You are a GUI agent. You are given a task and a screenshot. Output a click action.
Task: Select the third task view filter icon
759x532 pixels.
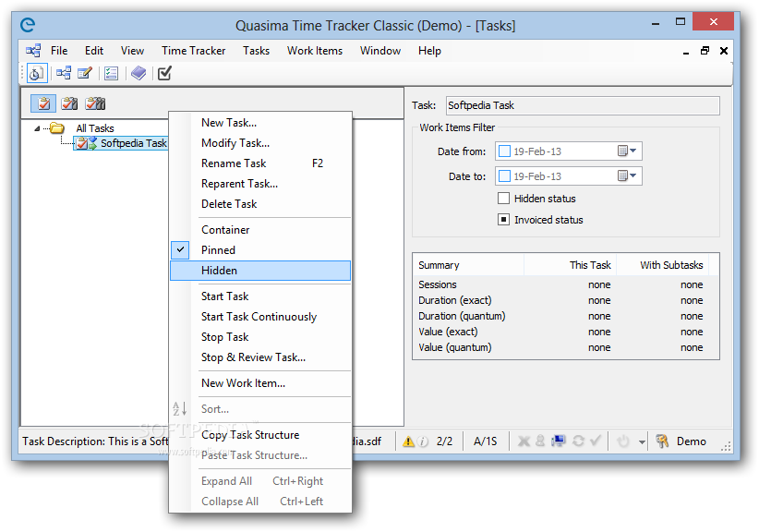95,103
